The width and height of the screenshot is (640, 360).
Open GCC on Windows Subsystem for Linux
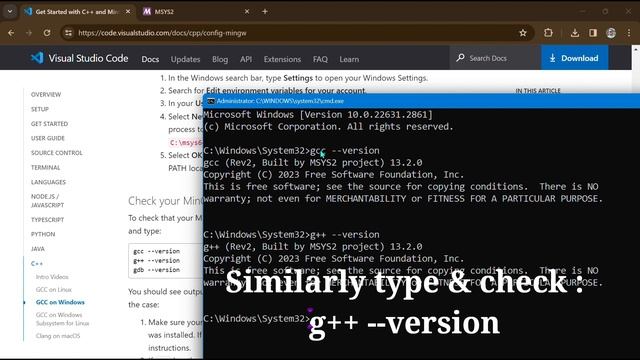[62, 319]
